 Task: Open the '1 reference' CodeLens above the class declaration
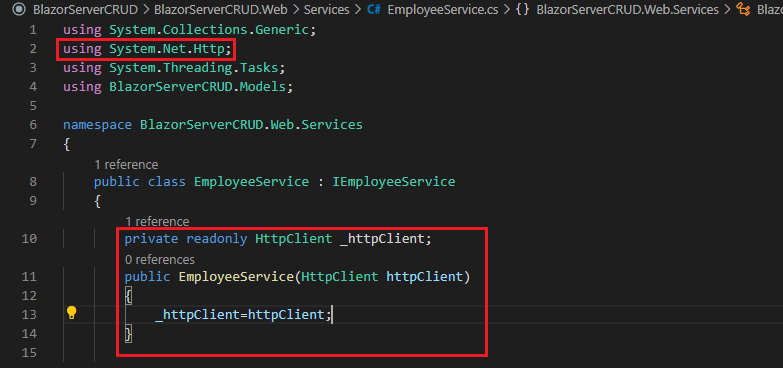click(126, 164)
